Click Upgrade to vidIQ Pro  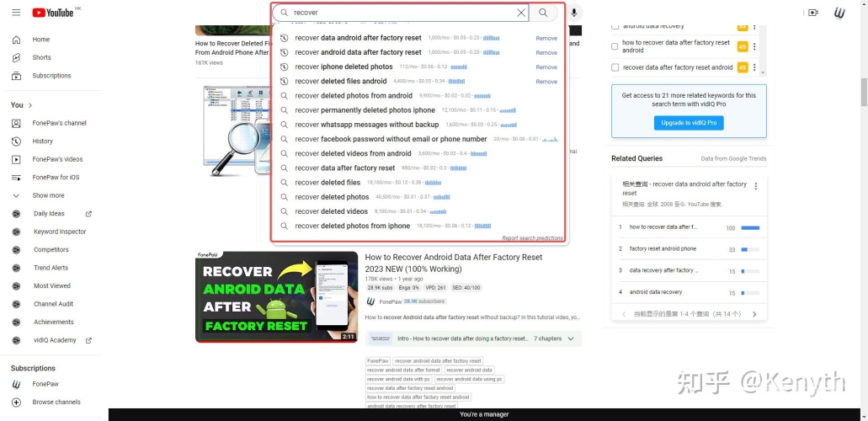(689, 123)
